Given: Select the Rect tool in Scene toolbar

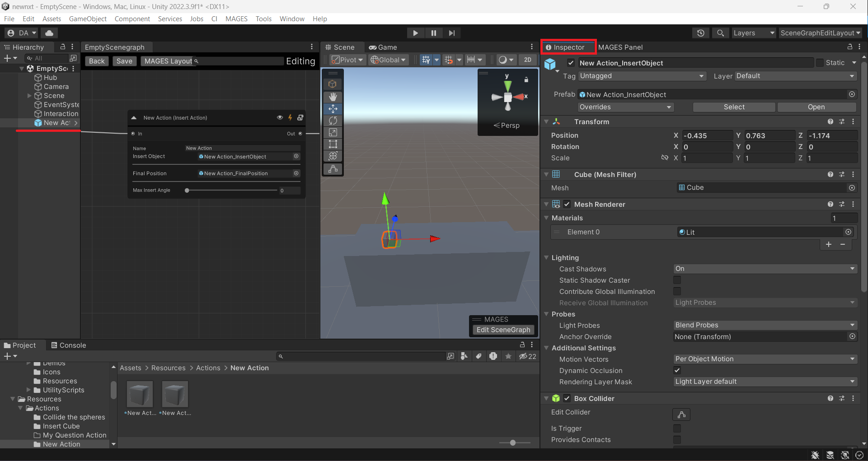Looking at the screenshot, I should click(x=333, y=144).
